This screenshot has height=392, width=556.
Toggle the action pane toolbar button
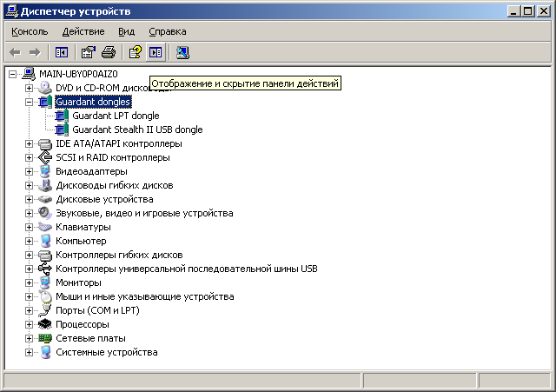coord(156,53)
